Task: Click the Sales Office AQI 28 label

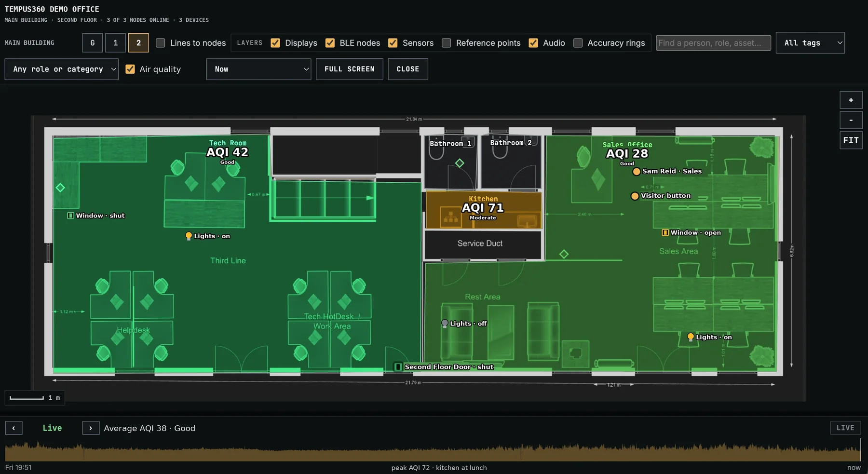Action: 627,154
